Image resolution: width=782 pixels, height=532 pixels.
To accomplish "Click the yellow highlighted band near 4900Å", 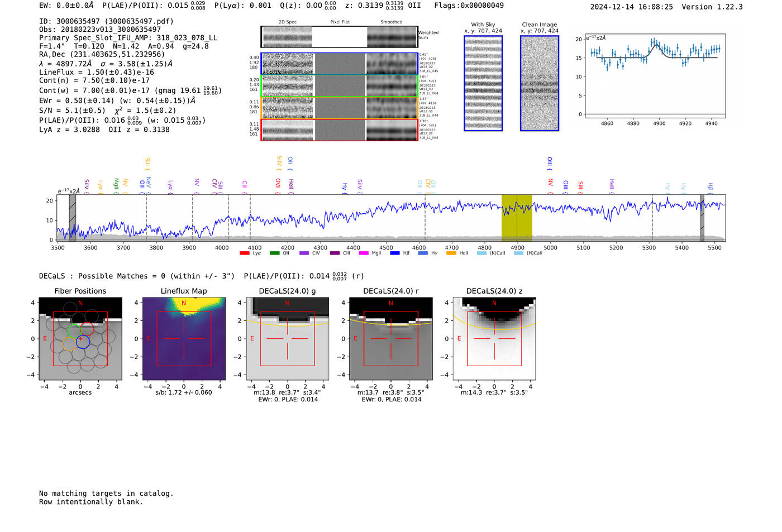I will (x=517, y=218).
